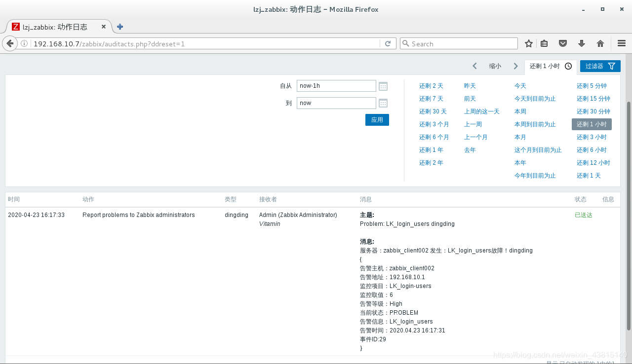The height and width of the screenshot is (364, 632).
Task: Select 上一周 time range
Action: (473, 124)
